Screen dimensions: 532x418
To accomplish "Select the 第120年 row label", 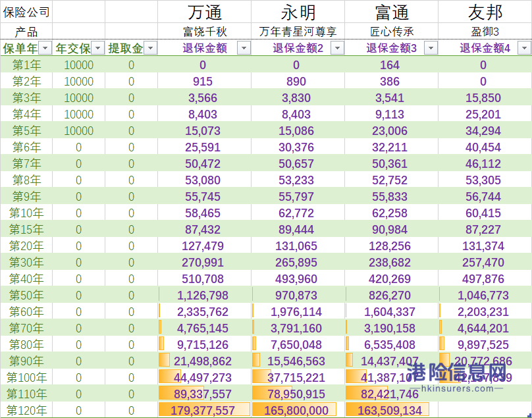I will tap(26, 411).
